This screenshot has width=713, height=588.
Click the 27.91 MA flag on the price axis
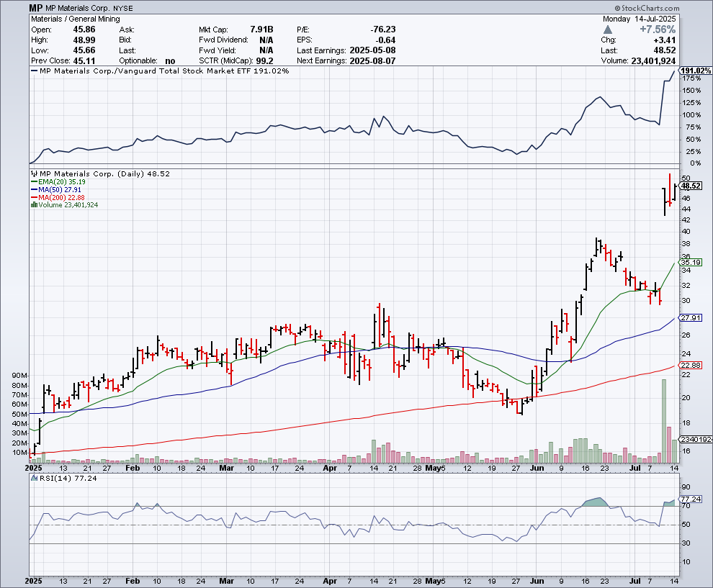691,318
